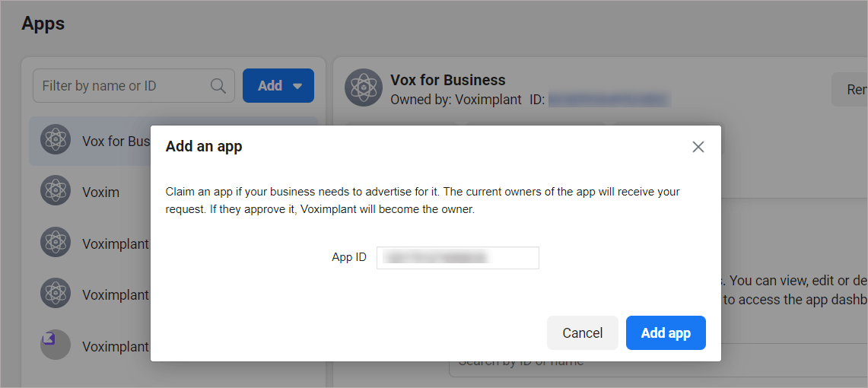Click the search magnifier icon in filter
Viewport: 868px width, 388px height.
pos(218,86)
